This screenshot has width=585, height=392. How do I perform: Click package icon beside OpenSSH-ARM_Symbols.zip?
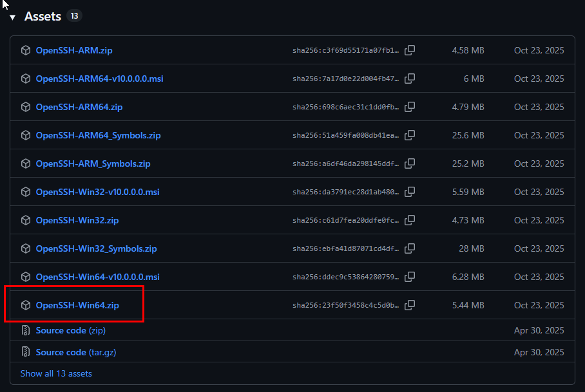point(26,163)
